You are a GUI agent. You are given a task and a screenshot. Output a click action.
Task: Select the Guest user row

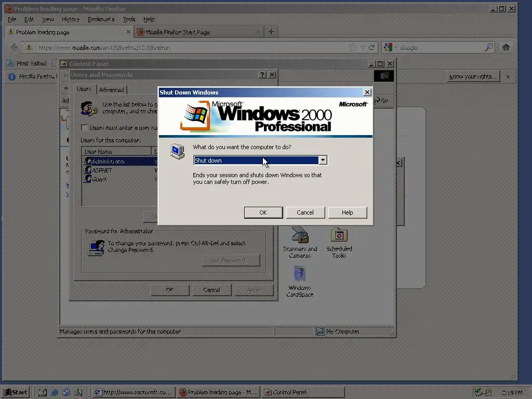(119, 179)
